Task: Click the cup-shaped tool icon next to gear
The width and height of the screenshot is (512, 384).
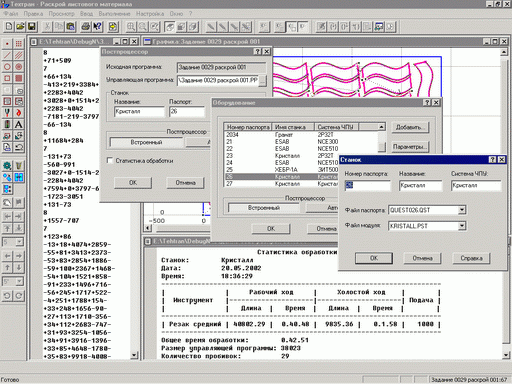Action: pos(19,166)
